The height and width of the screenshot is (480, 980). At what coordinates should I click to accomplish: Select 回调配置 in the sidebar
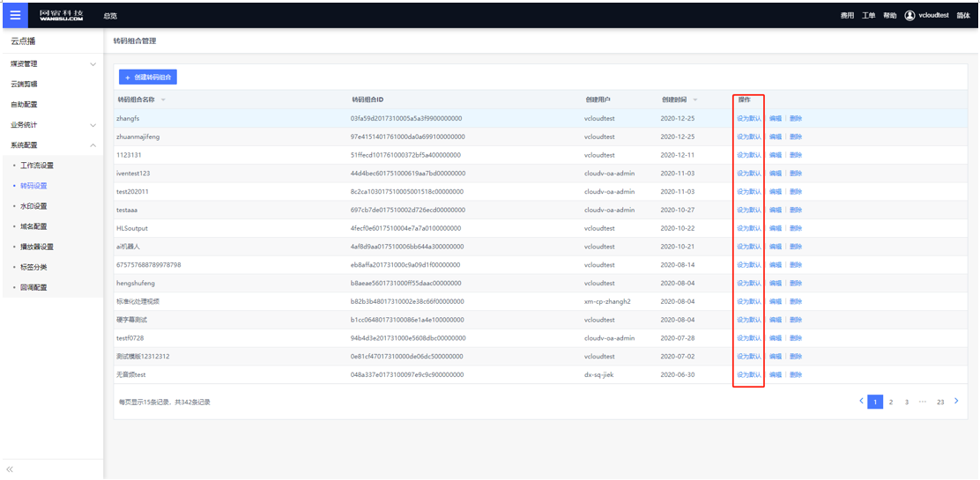[x=33, y=287]
